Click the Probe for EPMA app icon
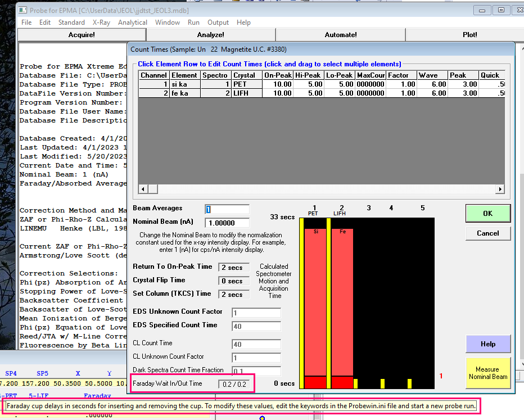This screenshot has width=524, height=420. [x=21, y=11]
